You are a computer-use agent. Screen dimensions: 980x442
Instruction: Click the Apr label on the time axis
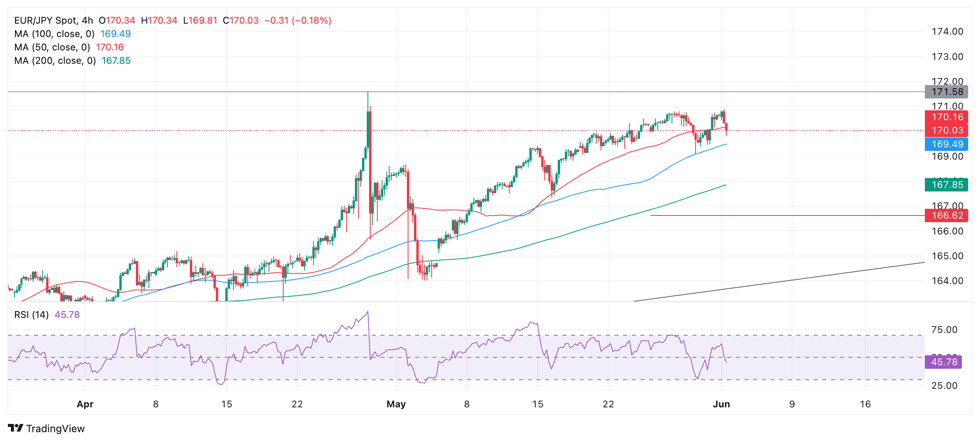pyautogui.click(x=85, y=404)
